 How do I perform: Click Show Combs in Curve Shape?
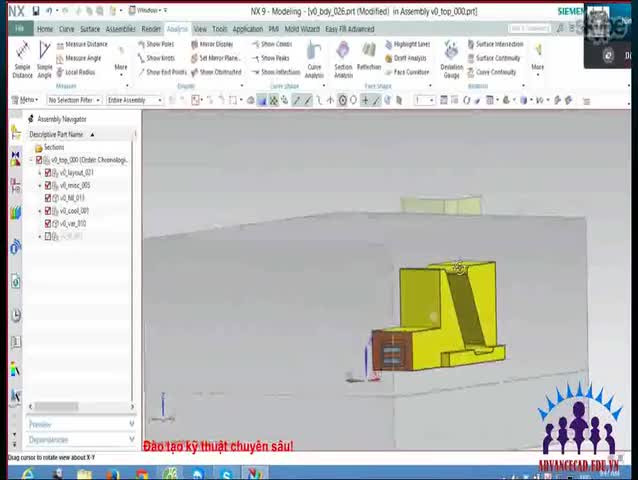coord(272,44)
